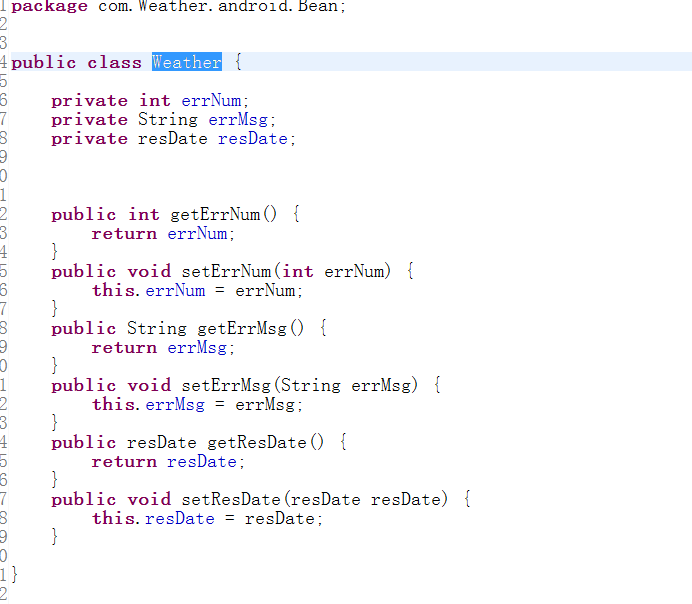692x604 pixels.
Task: Click the method name setErrNum
Action: coord(226,271)
